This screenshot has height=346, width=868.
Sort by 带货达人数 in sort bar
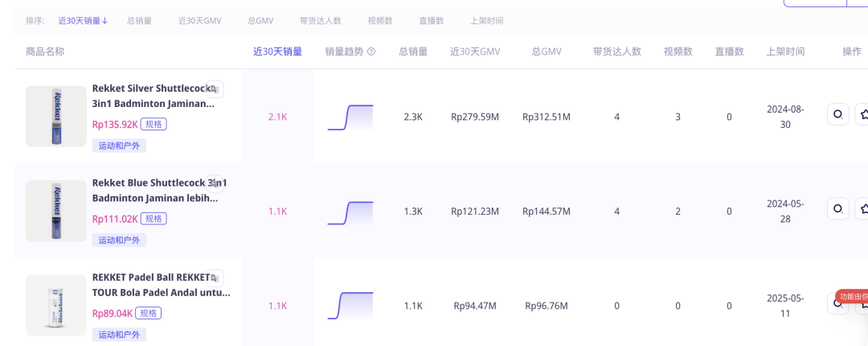pos(321,20)
